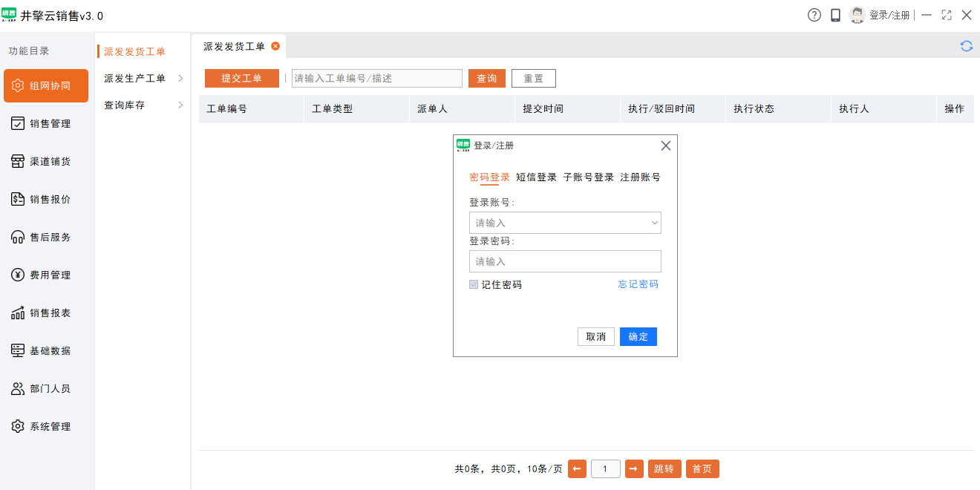Switch to the 注册账号 tab
Viewport: 980px width, 490px height.
point(641,177)
